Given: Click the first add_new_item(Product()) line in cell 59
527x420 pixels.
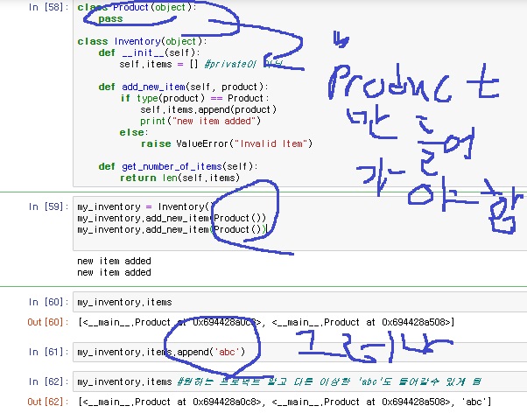Looking at the screenshot, I should (172, 219).
